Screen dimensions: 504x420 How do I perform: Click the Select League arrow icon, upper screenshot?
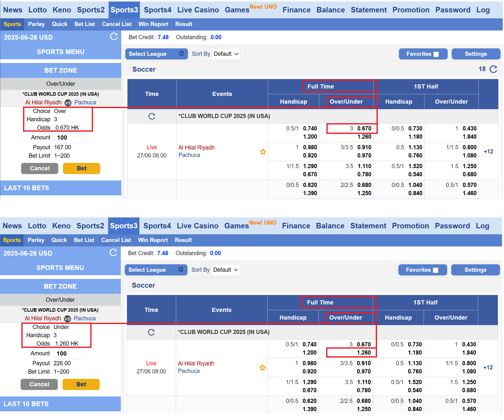tap(182, 54)
